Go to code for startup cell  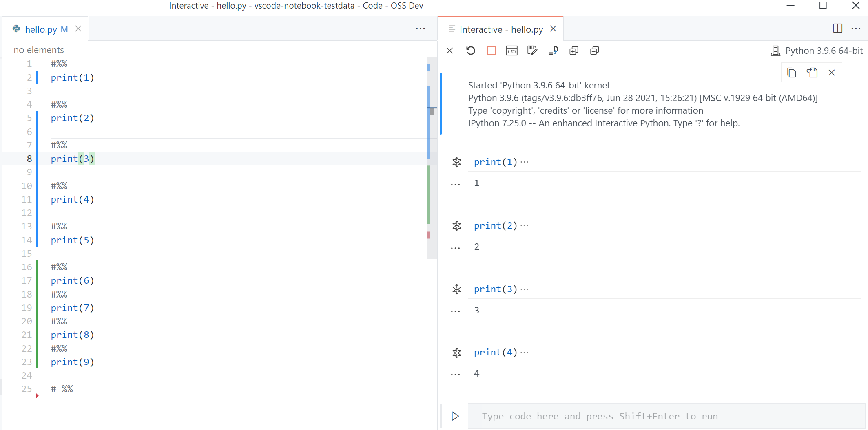[x=812, y=73]
